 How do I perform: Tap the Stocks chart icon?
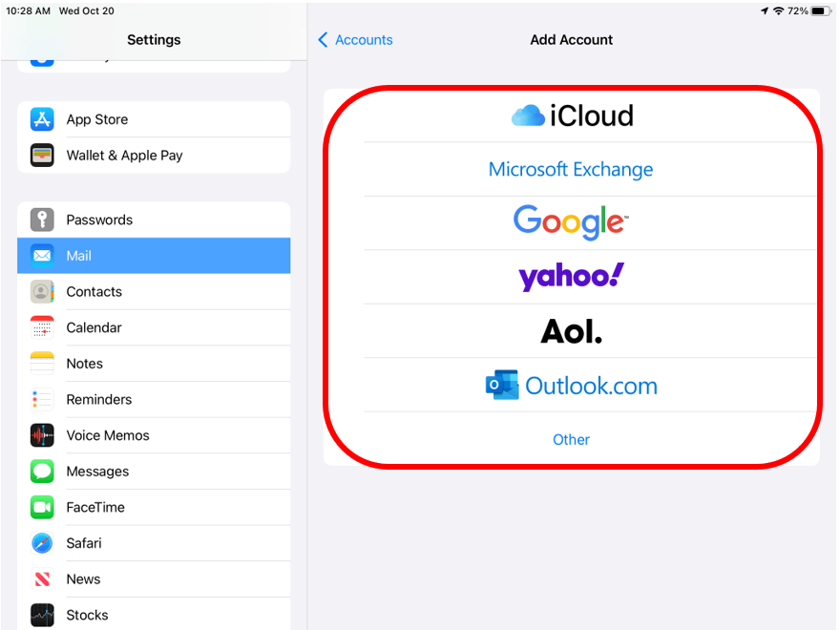[x=42, y=615]
